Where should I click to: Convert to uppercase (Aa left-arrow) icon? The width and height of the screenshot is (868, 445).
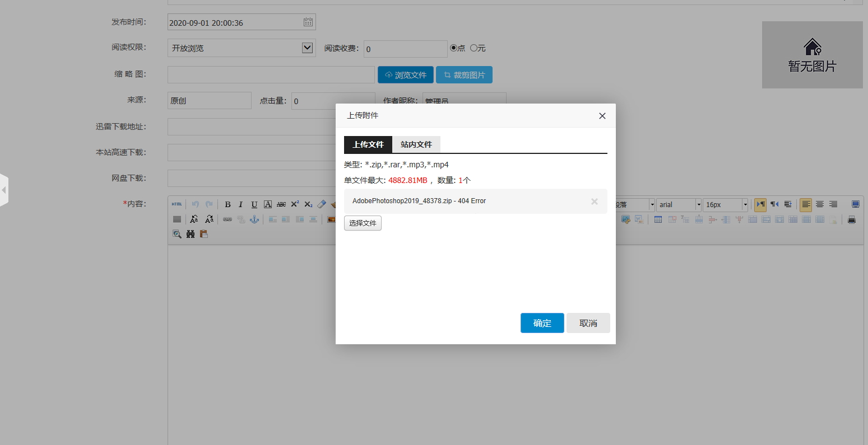tap(194, 219)
